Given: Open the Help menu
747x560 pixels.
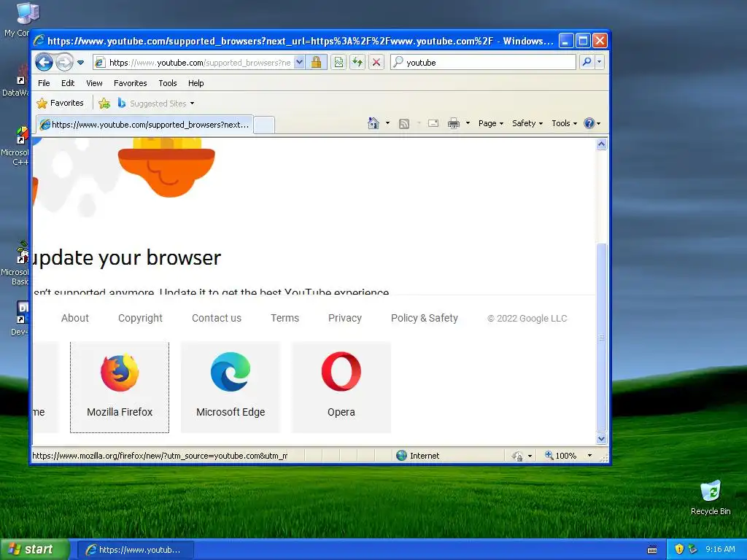Looking at the screenshot, I should pos(196,83).
